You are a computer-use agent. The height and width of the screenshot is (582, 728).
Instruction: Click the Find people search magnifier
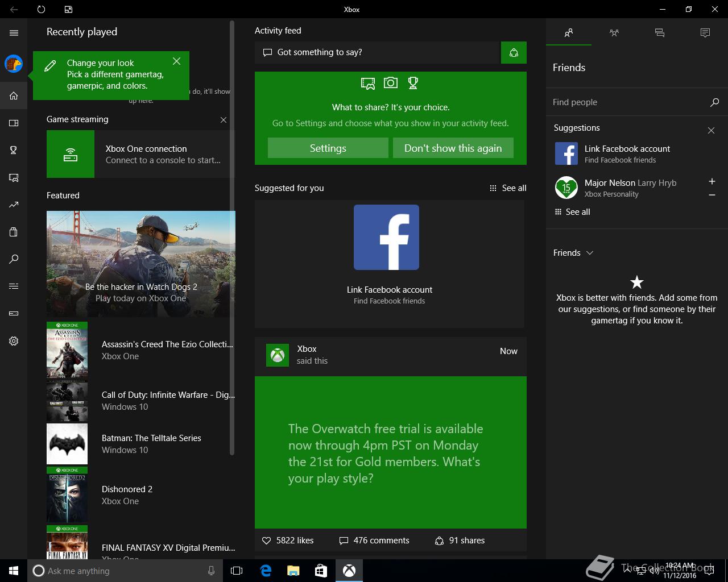(714, 102)
